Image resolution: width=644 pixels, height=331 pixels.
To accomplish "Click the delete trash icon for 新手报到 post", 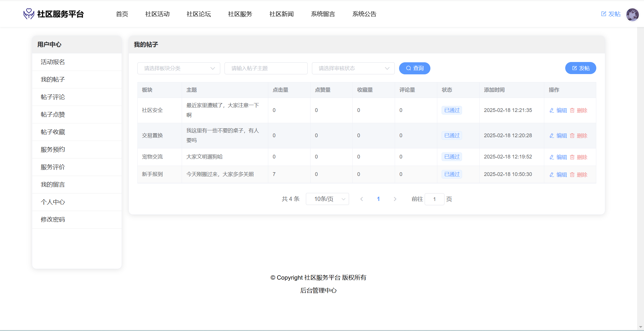I will tap(572, 175).
